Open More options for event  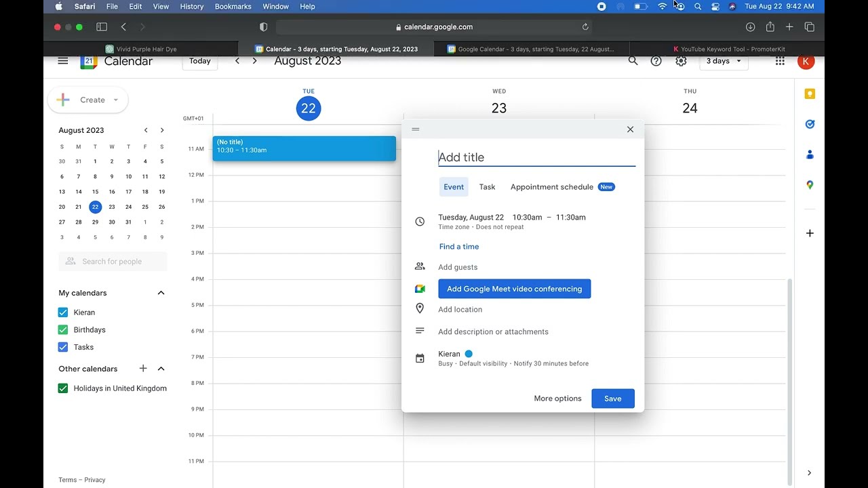[557, 399]
